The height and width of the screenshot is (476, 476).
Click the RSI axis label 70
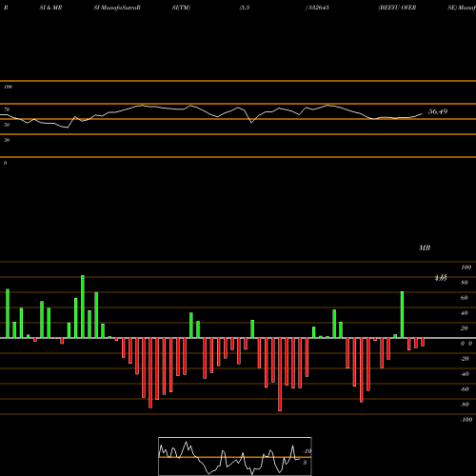click(7, 109)
